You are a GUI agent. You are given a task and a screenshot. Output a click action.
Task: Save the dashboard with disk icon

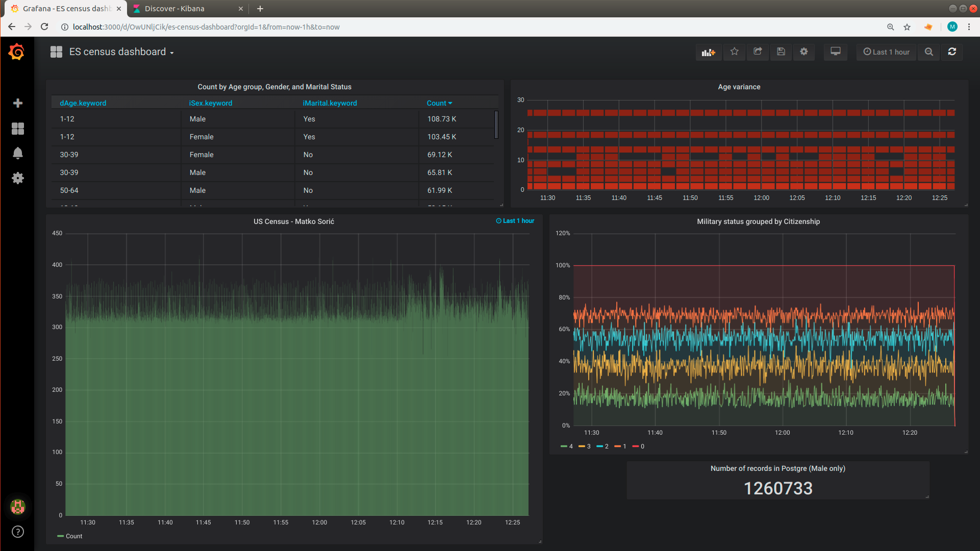tap(781, 52)
